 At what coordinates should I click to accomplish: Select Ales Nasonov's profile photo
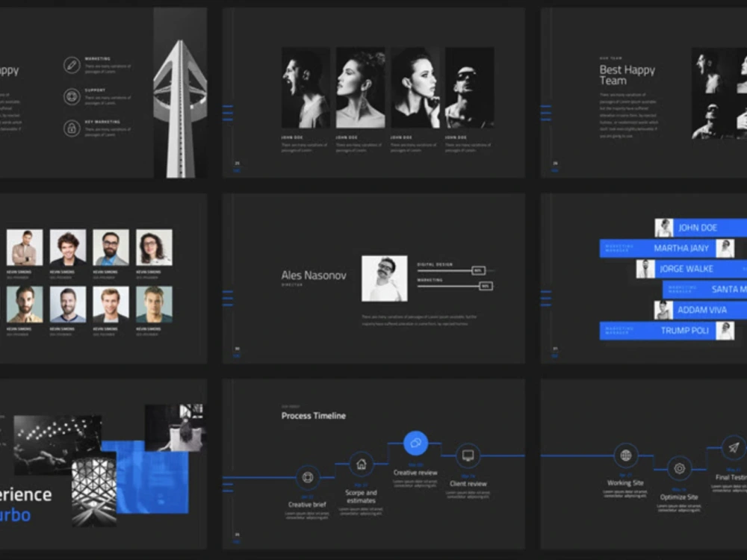click(385, 279)
